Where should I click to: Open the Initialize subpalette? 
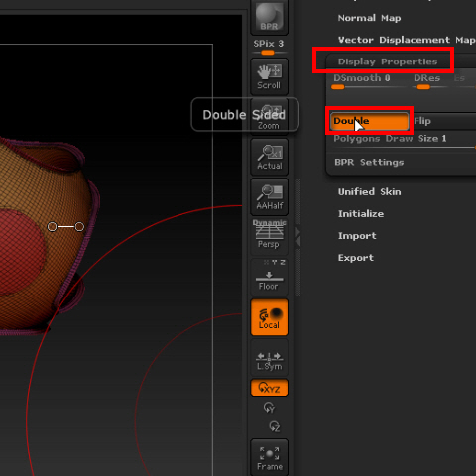tap(361, 214)
